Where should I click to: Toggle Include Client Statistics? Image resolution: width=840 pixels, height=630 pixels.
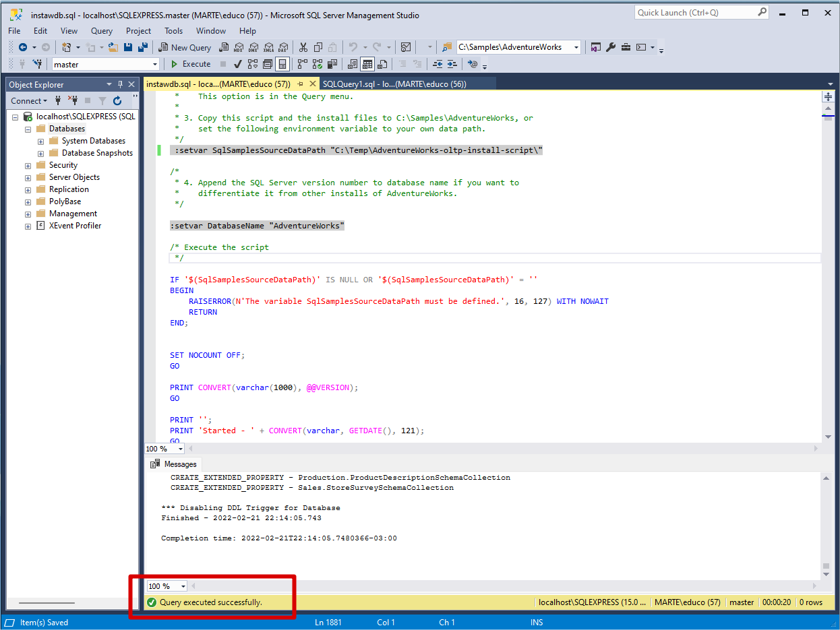click(332, 64)
